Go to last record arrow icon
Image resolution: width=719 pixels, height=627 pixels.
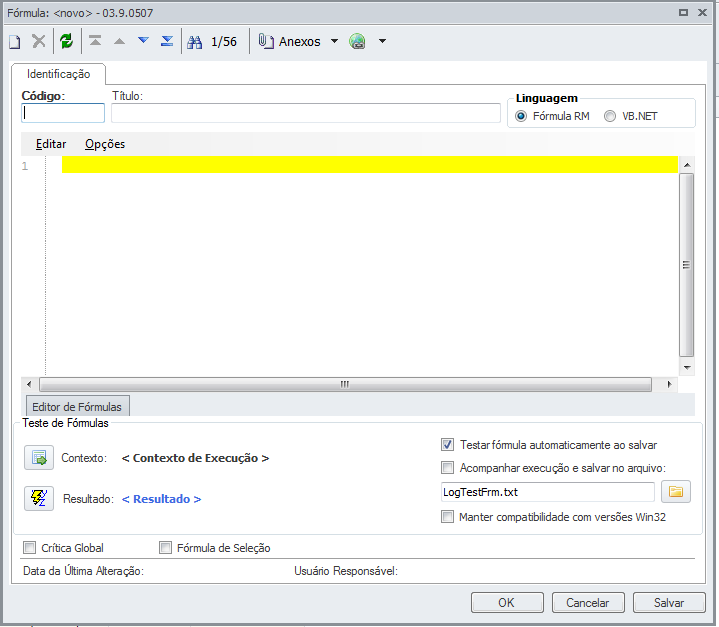click(x=167, y=41)
